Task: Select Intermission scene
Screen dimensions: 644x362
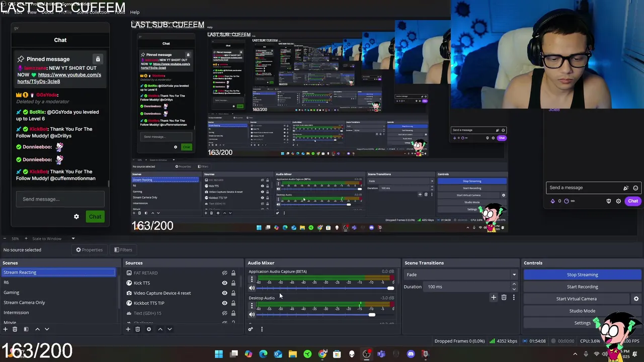Action: click(58, 313)
